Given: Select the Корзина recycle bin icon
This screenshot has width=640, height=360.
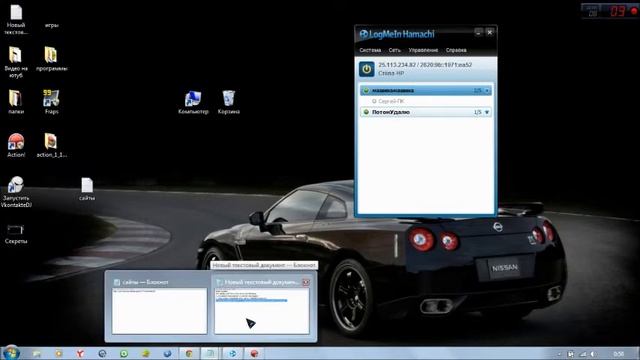Looking at the screenshot, I should point(229,102).
